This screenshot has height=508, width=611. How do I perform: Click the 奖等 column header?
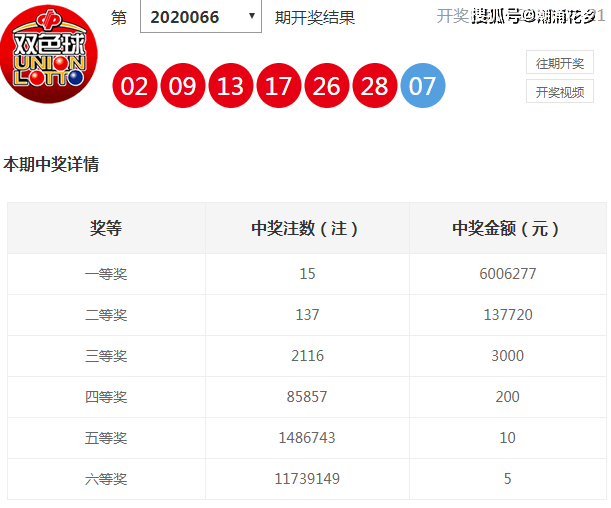[x=106, y=228]
